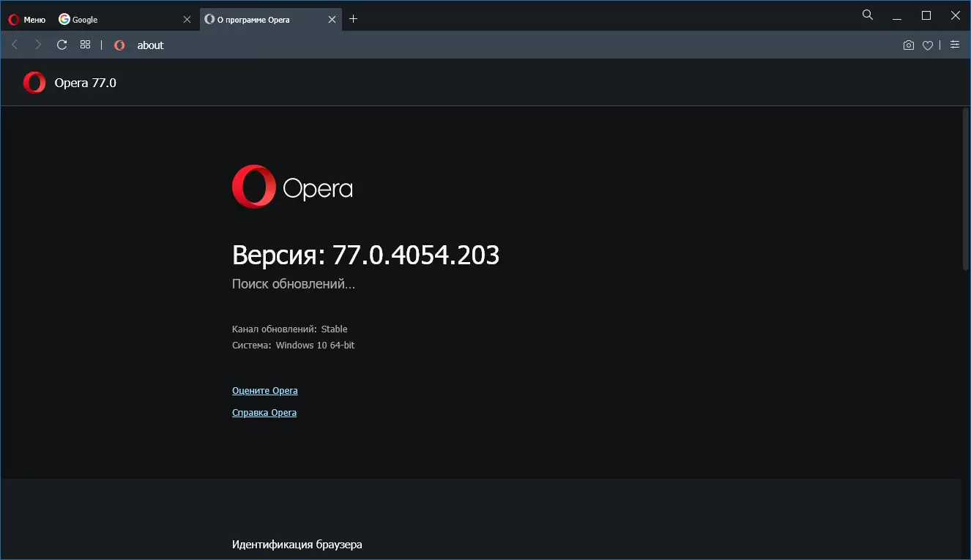Click the version text 77.0.4054.203
The image size is (971, 560).
click(x=416, y=255)
